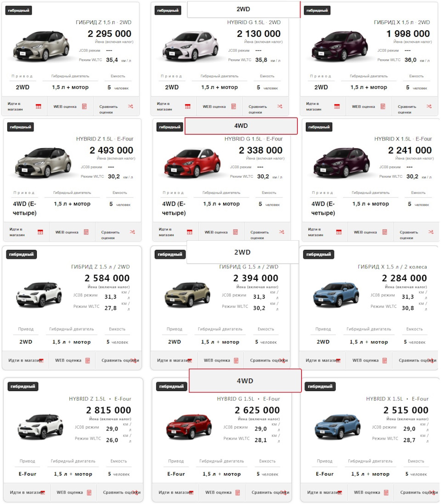The height and width of the screenshot is (504, 441).
Task: Open the calculator icon on the 1 998 000 card
Action: 383,107
